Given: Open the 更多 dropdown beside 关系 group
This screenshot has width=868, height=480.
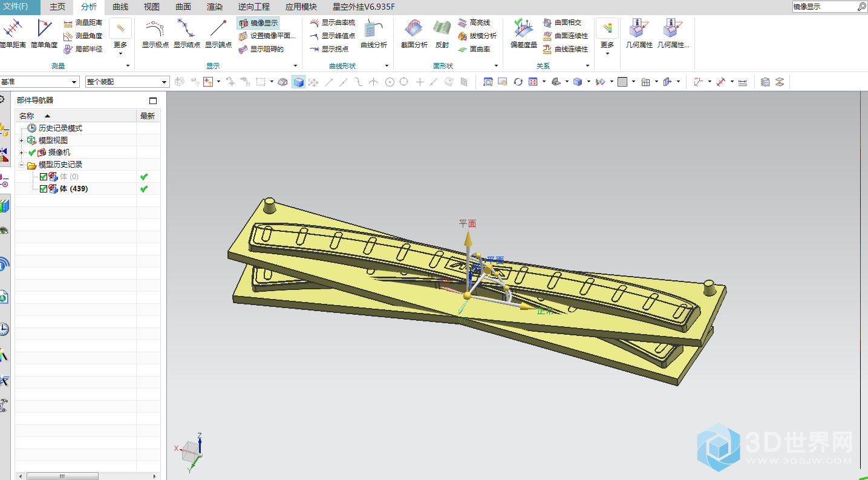Looking at the screenshot, I should pyautogui.click(x=607, y=38).
